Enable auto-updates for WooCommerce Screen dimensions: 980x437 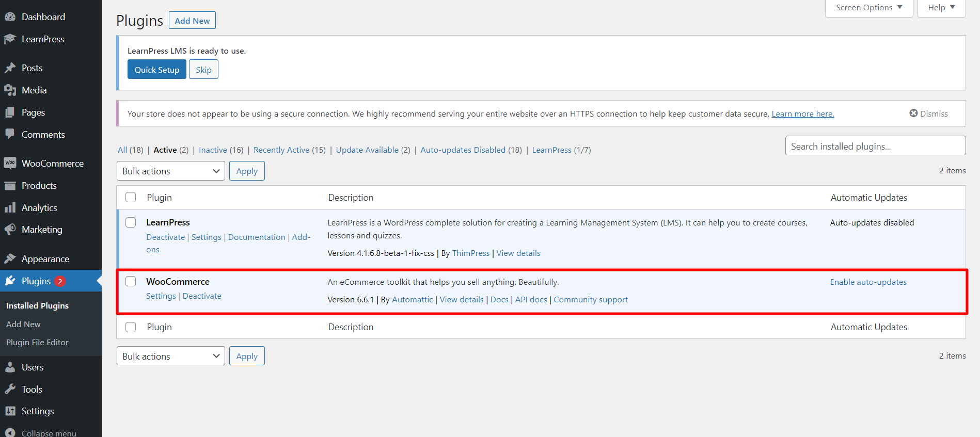(868, 282)
